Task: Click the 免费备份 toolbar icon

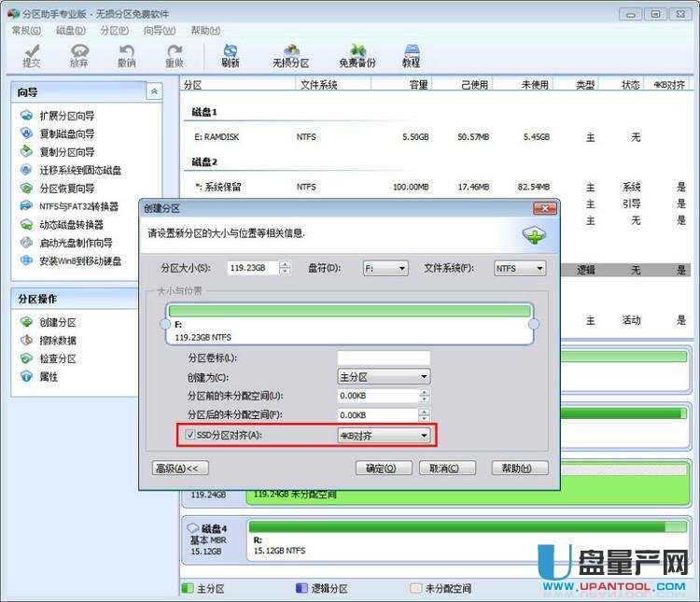Action: tap(357, 55)
